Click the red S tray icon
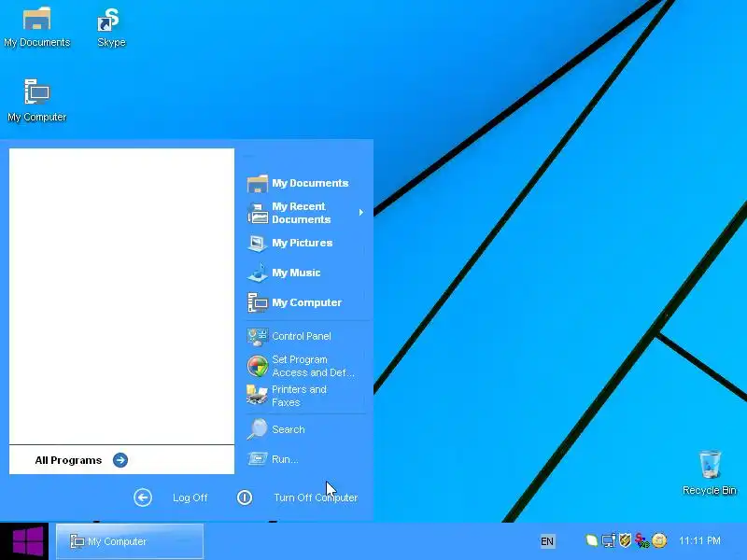Screen dimensions: 747x560 click(x=642, y=541)
